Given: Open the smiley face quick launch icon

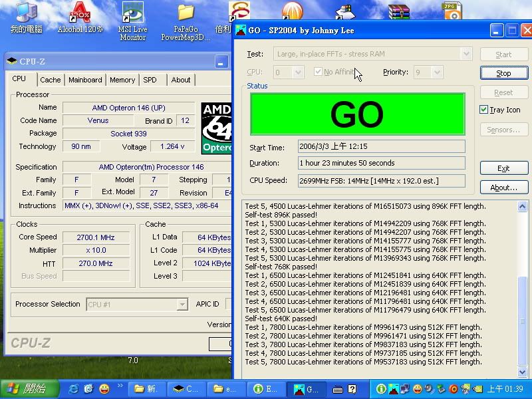Looking at the screenshot, I should (104, 389).
